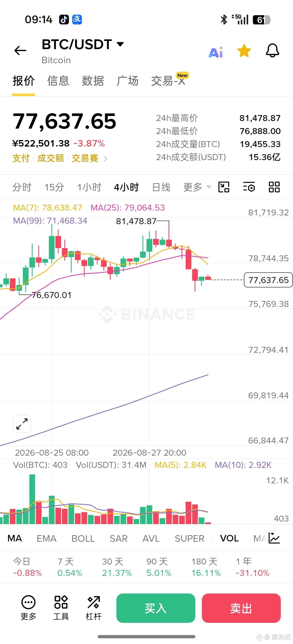Viewport: 293px width, 644px height.
Task: Tap the tallest green volume bar
Action: pos(32,499)
